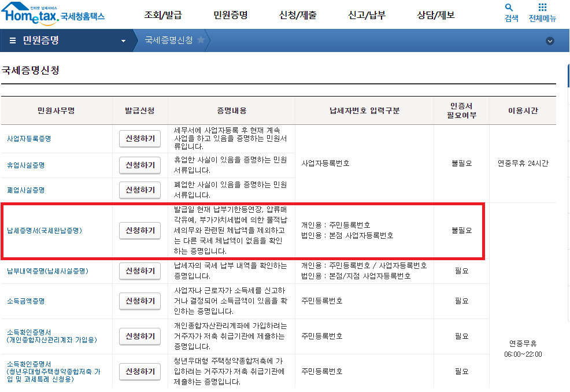570x392 pixels.
Task: Click 신청하기 for 납세증명서(국세완납증명)
Action: 139,231
